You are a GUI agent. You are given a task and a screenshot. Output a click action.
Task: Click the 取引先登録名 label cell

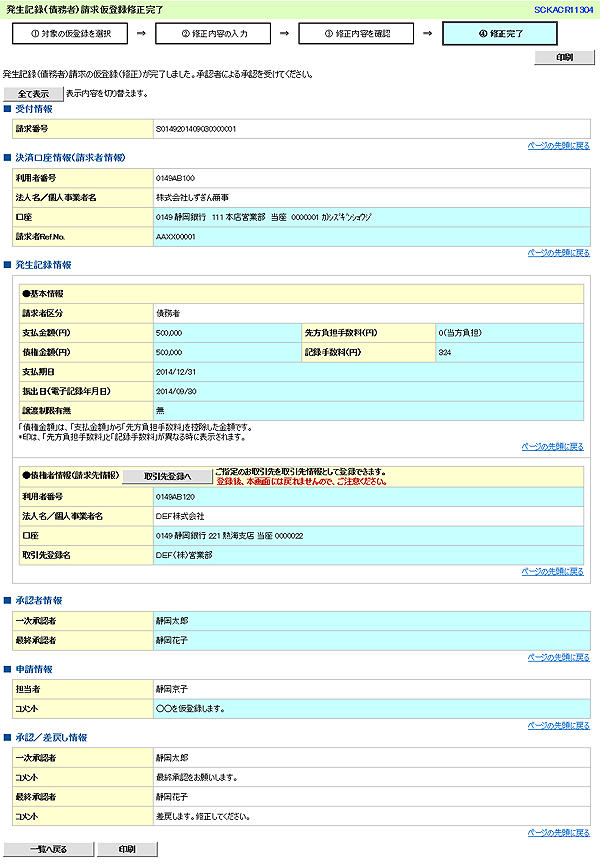click(x=86, y=556)
